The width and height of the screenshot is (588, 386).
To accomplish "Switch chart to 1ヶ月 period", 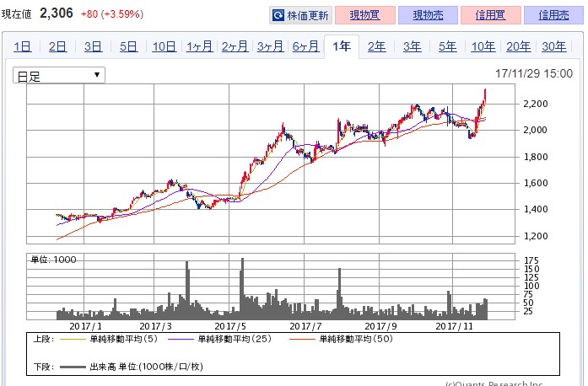I will click(199, 46).
